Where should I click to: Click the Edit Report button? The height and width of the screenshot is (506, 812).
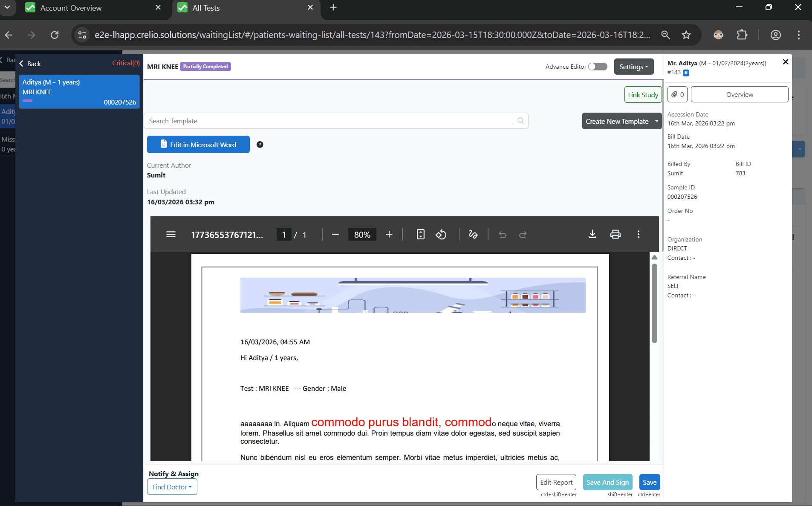click(x=556, y=482)
